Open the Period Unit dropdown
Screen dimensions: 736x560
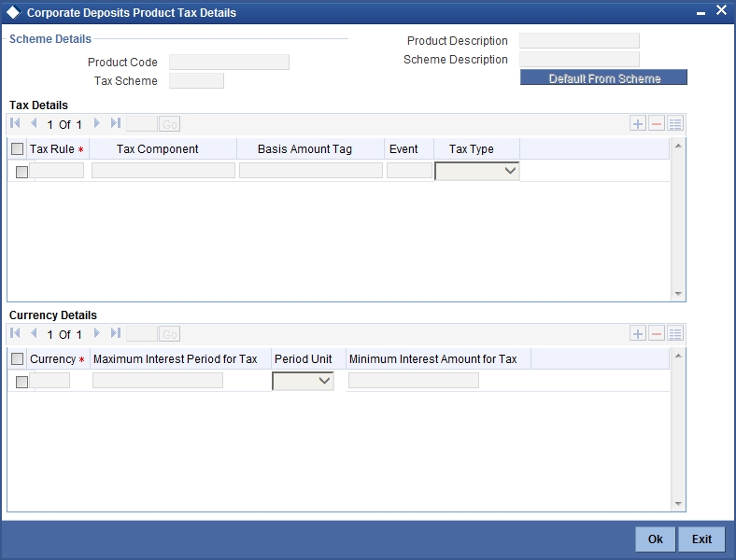click(x=303, y=381)
